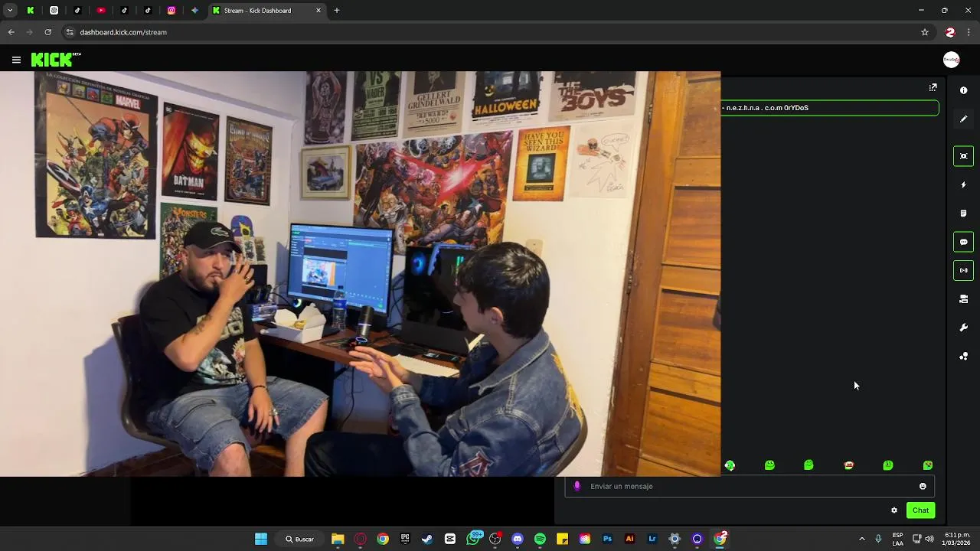Focus the 'Enviar un mensaje' input
Screen dimensions: 980x551
tap(750, 486)
